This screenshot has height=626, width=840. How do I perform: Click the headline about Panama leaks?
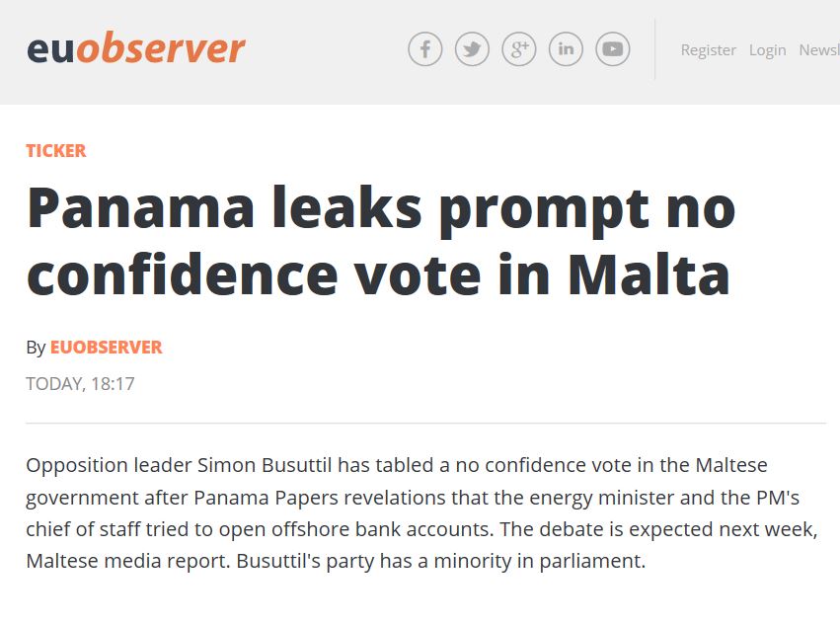coord(382,239)
